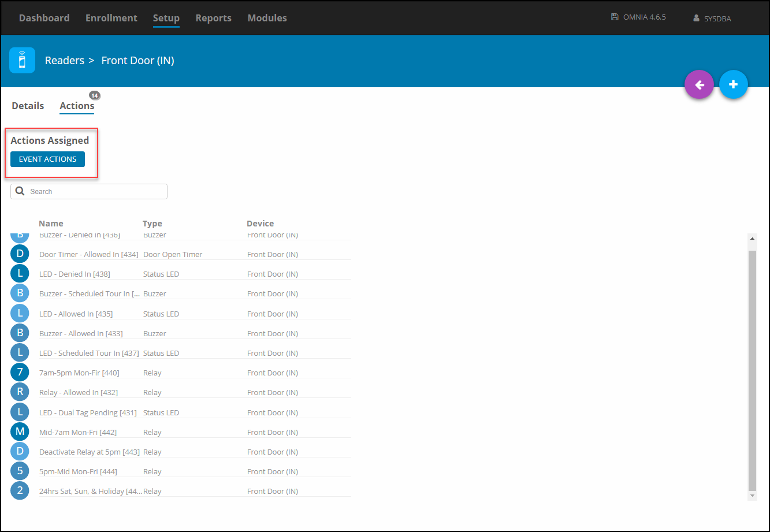The image size is (770, 532).
Task: Click the D avatar for Deactivate Relay at 5pm
Action: (20, 452)
